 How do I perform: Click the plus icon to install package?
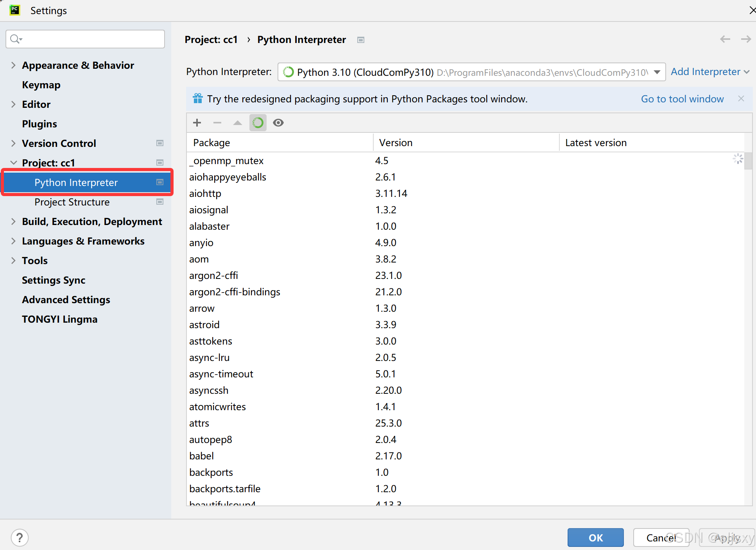(197, 123)
